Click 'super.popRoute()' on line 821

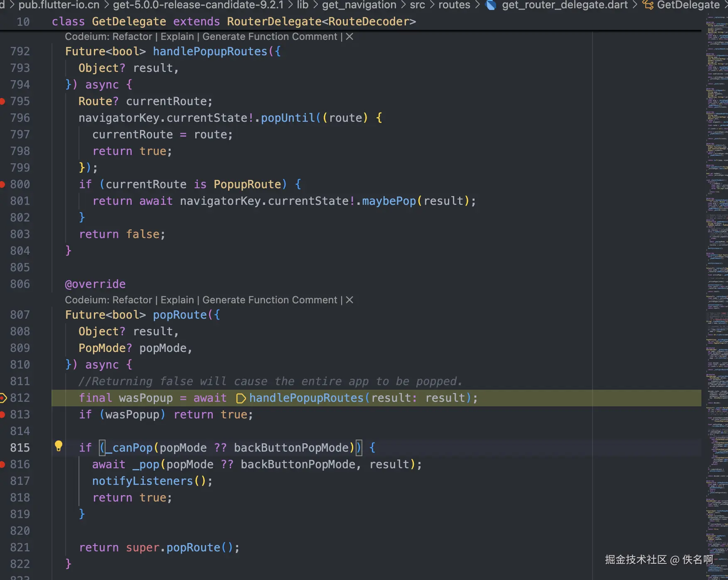pyautogui.click(x=180, y=548)
